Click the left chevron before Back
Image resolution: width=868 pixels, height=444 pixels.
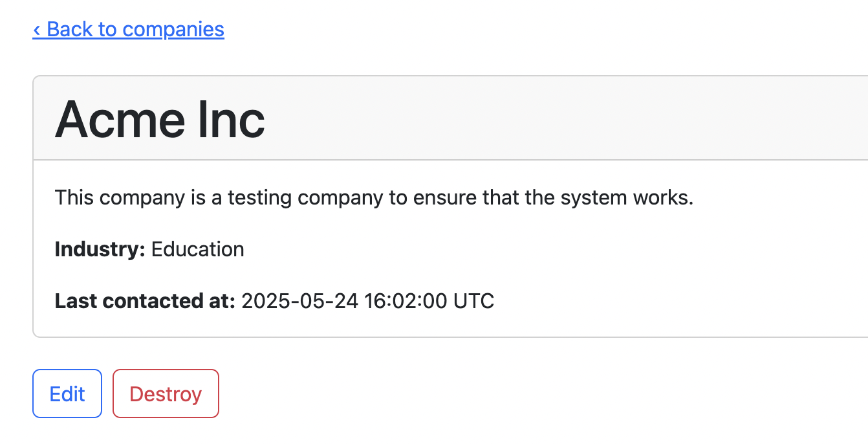point(37,29)
